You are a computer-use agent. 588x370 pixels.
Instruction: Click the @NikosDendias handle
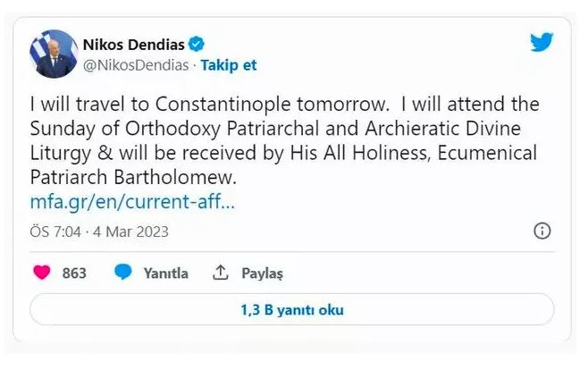pyautogui.click(x=137, y=64)
